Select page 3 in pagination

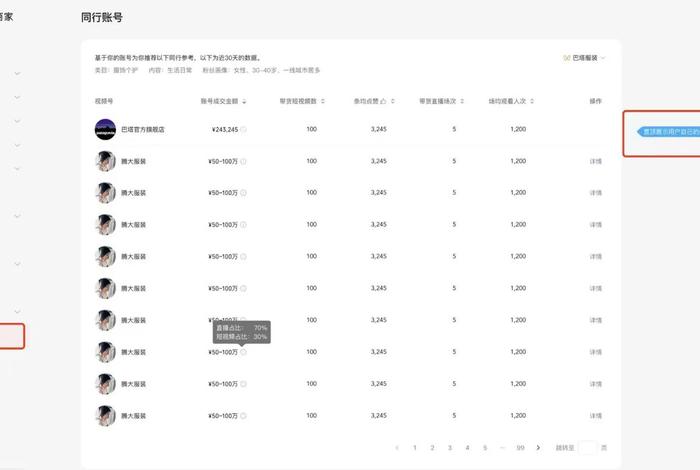coord(450,448)
